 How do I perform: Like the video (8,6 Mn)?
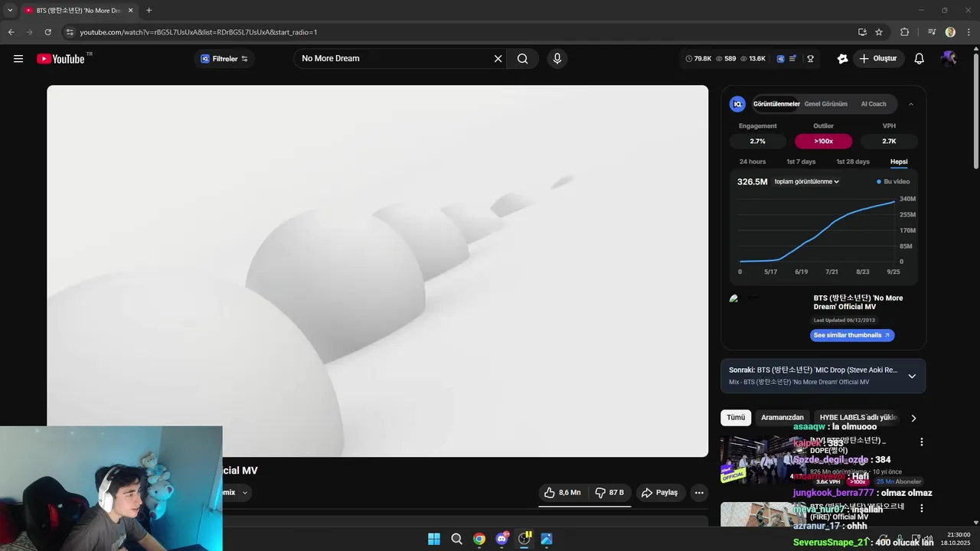563,493
